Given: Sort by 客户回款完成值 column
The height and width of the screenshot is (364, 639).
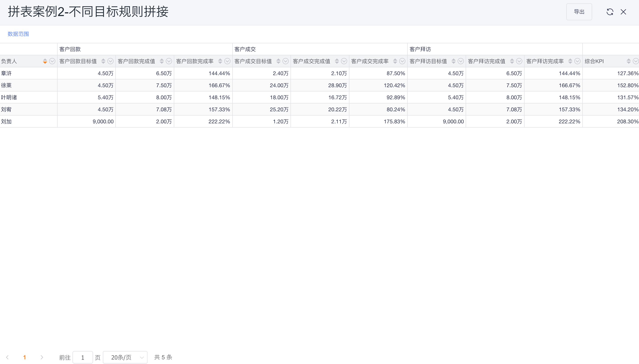Looking at the screenshot, I should coord(162,61).
